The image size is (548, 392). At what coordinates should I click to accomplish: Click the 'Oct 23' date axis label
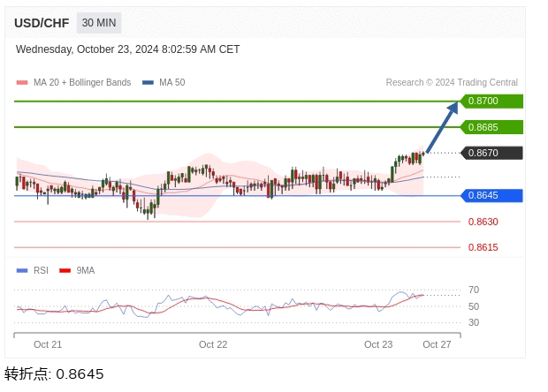click(x=378, y=344)
